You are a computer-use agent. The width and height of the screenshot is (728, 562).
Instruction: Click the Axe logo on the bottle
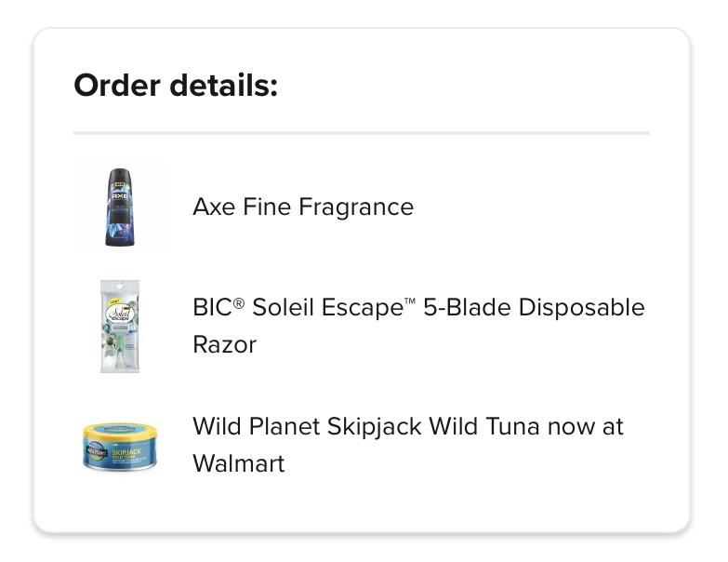pos(120,197)
